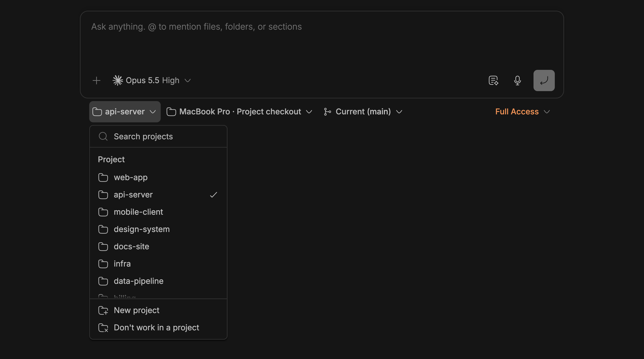Click the folder-x icon for no project

tap(103, 328)
